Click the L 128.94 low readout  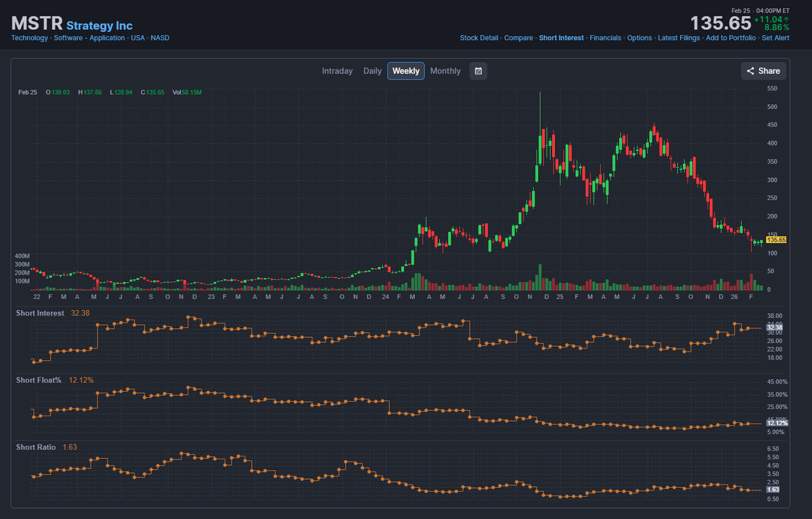[x=121, y=92]
